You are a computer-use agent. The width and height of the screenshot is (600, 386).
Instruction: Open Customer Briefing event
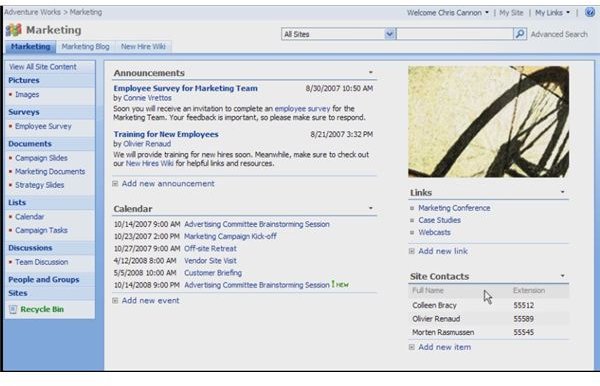tap(213, 273)
